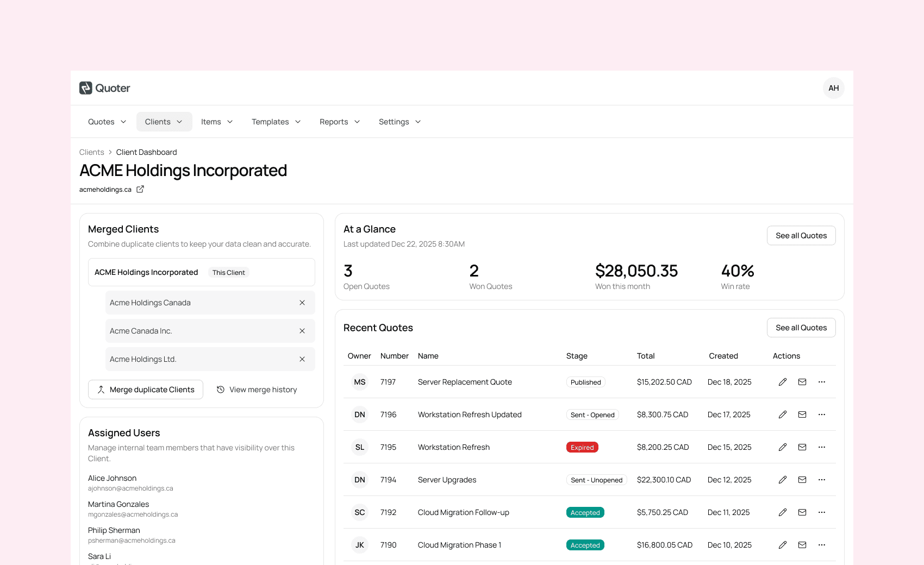
Task: Edit Cloud Migration Follow-up quote
Action: [783, 512]
